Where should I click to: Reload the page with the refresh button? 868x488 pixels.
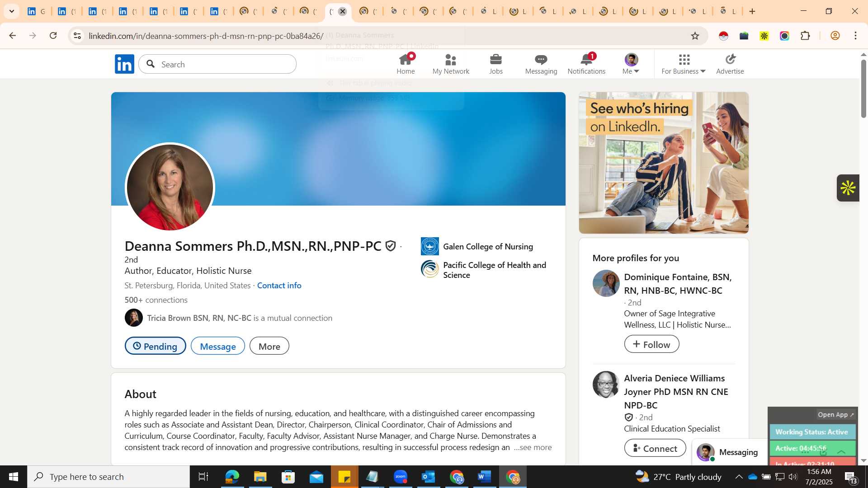53,36
